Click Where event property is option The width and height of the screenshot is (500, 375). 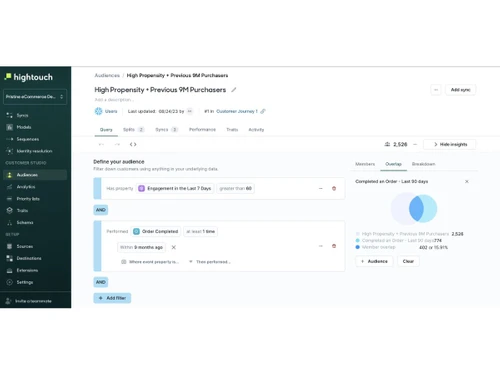click(150, 262)
